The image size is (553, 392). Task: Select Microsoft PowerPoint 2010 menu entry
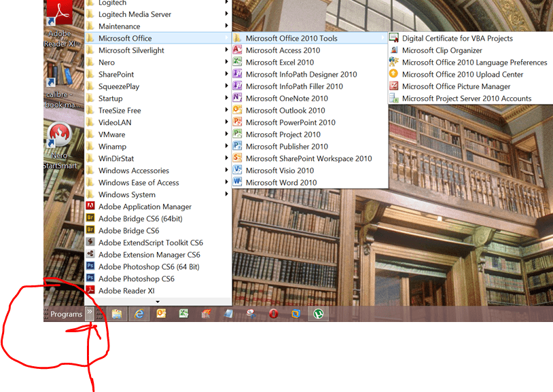(290, 122)
